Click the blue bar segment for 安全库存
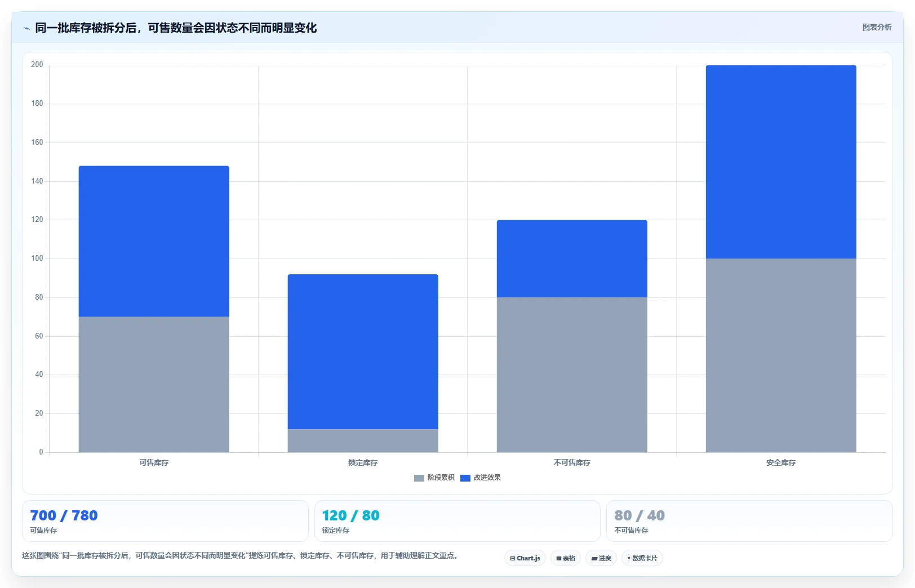Viewport: 915px width, 588px height. [781, 162]
